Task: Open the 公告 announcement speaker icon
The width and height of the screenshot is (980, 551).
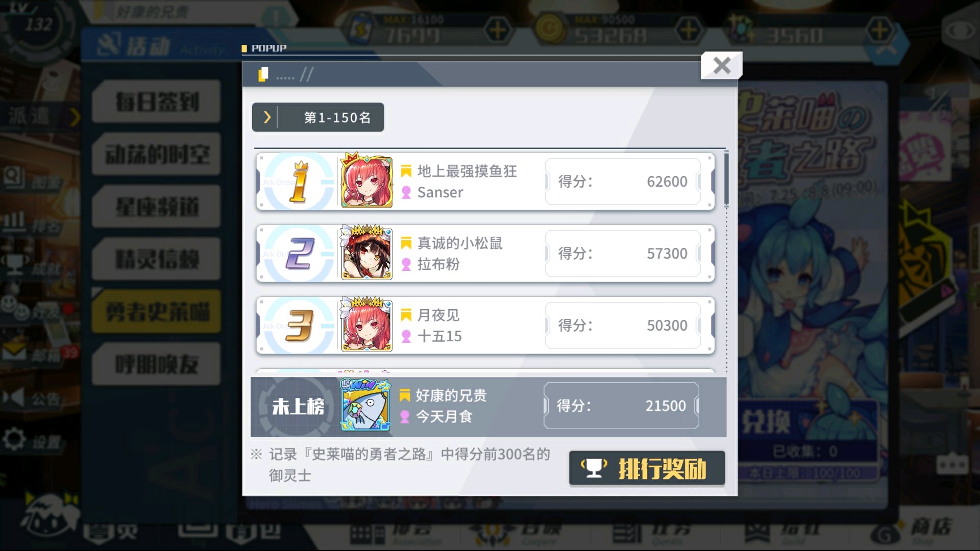Action: click(x=14, y=397)
